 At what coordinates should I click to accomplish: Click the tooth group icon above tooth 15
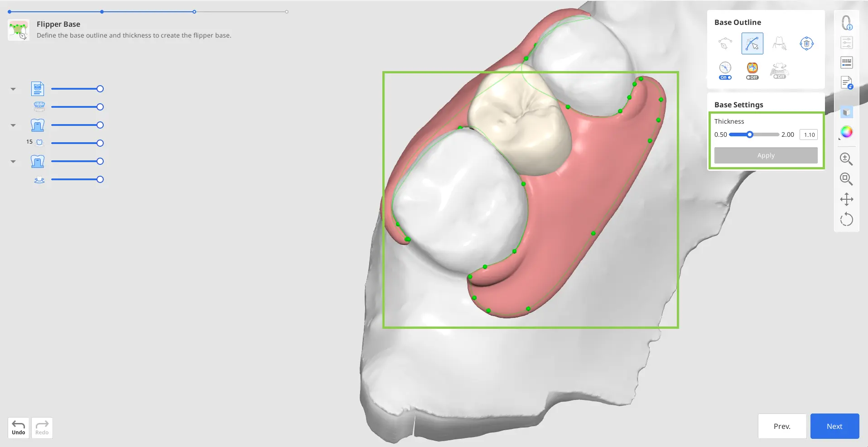coord(38,125)
